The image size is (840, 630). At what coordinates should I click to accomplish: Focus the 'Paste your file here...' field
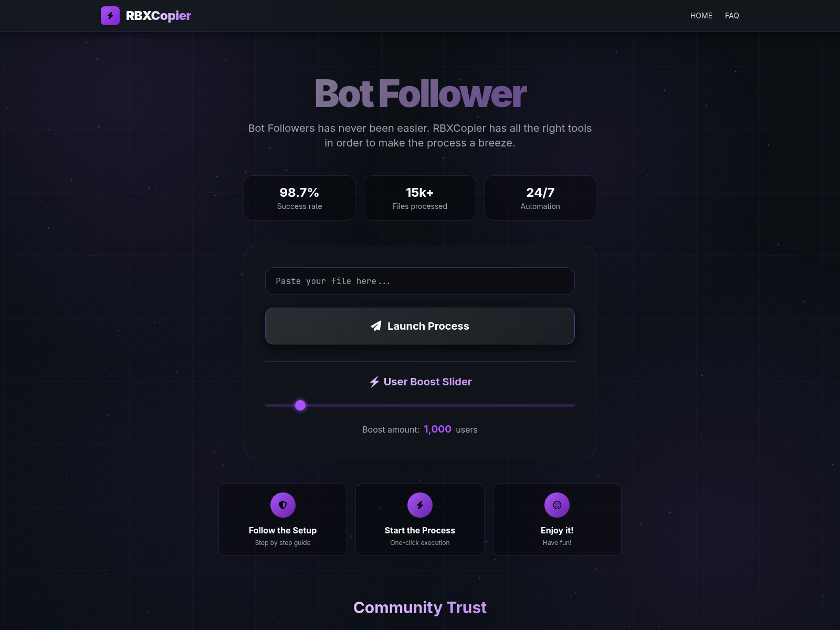[x=420, y=281]
